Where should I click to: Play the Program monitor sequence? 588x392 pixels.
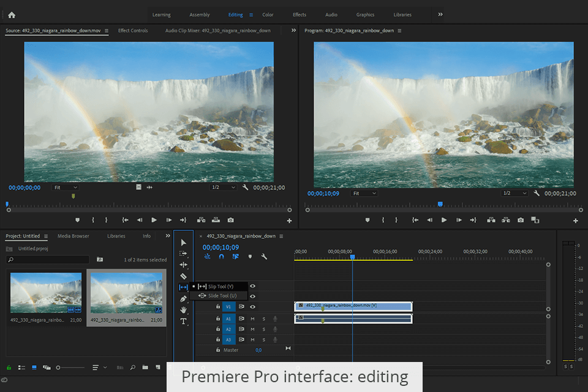click(444, 221)
